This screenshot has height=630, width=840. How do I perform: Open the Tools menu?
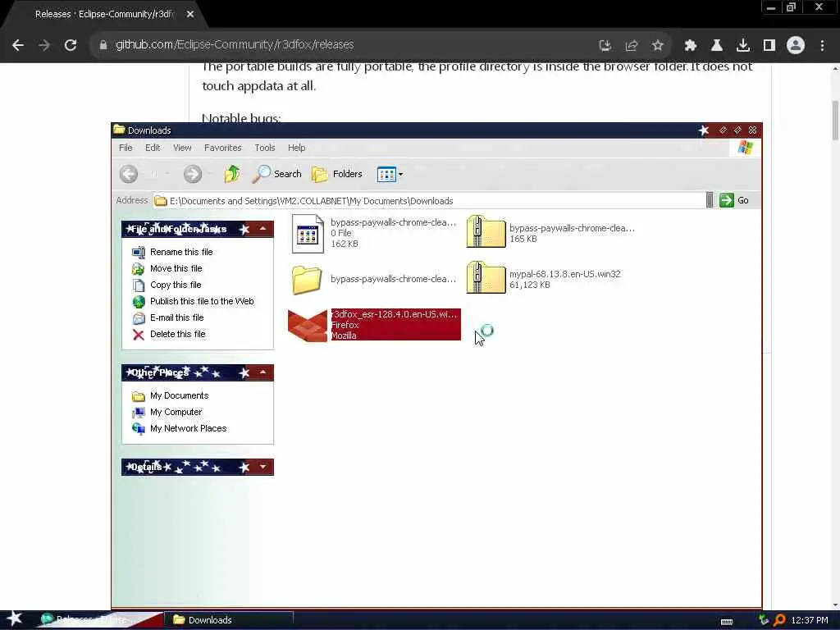(265, 148)
